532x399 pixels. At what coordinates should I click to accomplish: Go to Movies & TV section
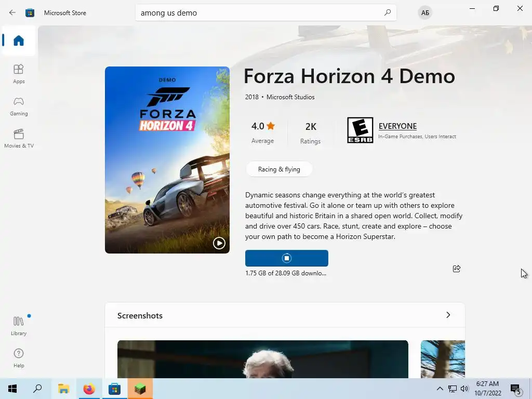click(x=19, y=138)
